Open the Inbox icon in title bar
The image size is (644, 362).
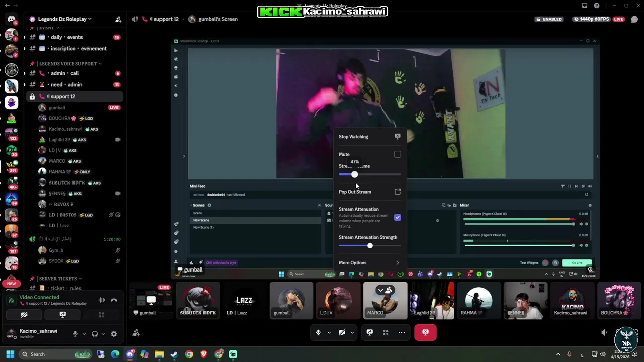click(584, 6)
